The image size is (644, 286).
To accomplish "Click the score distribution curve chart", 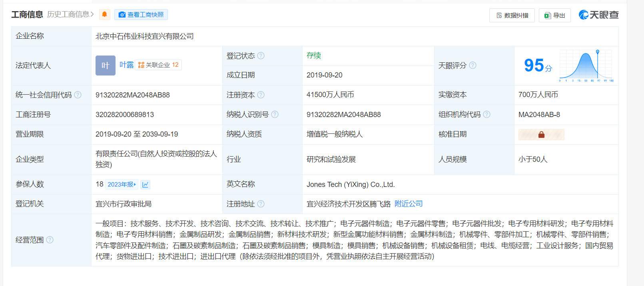I will 586,66.
